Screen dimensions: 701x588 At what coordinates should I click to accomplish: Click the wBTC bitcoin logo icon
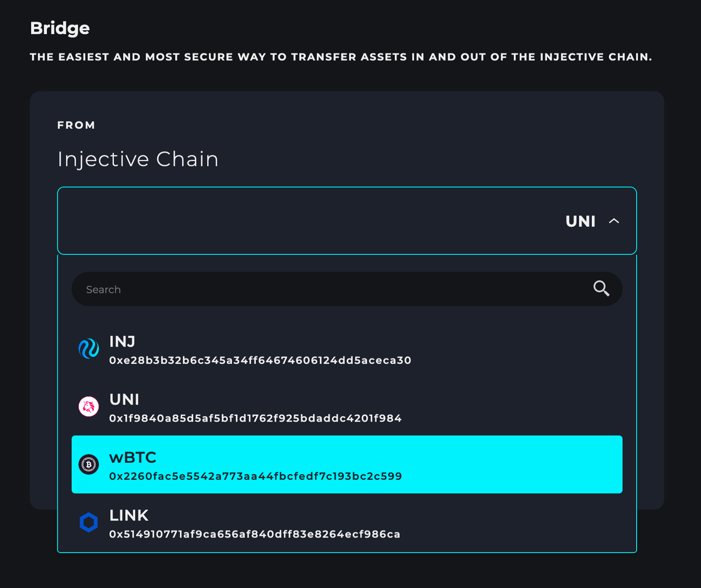tap(89, 465)
